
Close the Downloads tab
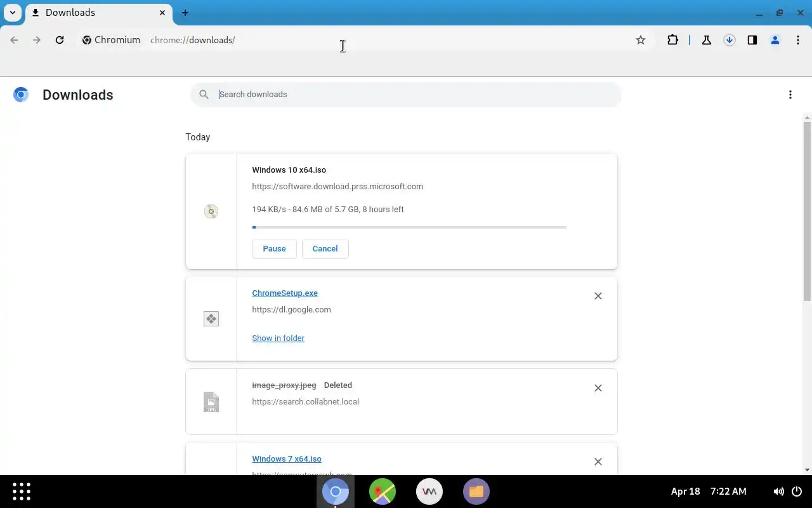click(x=162, y=13)
